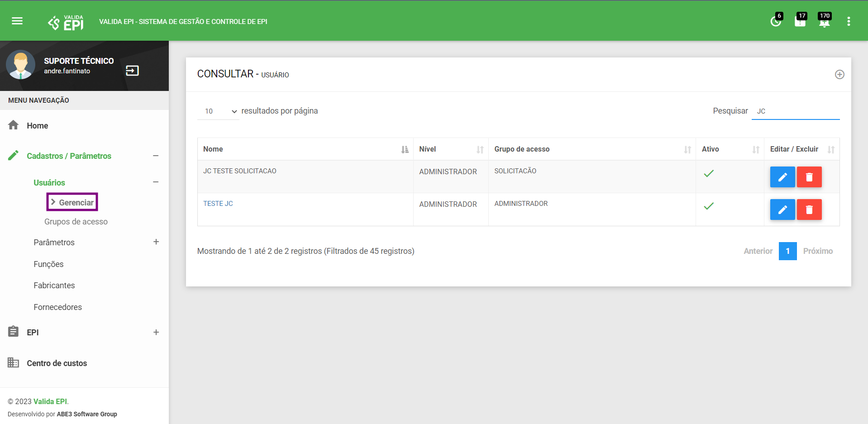Click the active checkmark for JC TESTE SOLICITACAO
868x424 pixels.
pyautogui.click(x=709, y=173)
